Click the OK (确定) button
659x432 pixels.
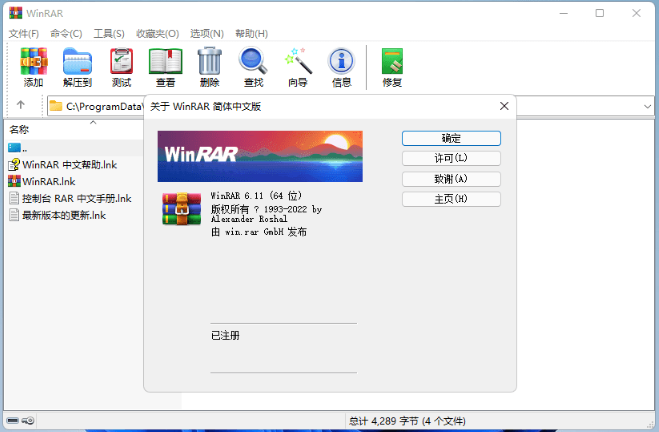(x=451, y=138)
